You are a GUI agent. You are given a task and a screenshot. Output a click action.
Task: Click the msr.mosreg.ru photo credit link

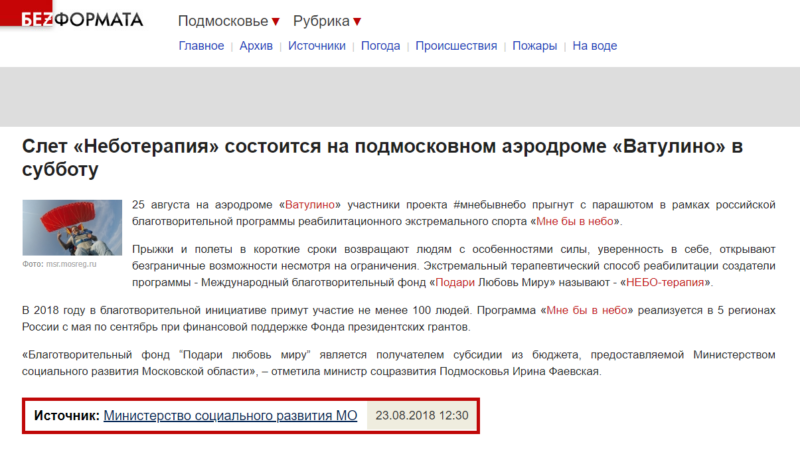pyautogui.click(x=71, y=264)
